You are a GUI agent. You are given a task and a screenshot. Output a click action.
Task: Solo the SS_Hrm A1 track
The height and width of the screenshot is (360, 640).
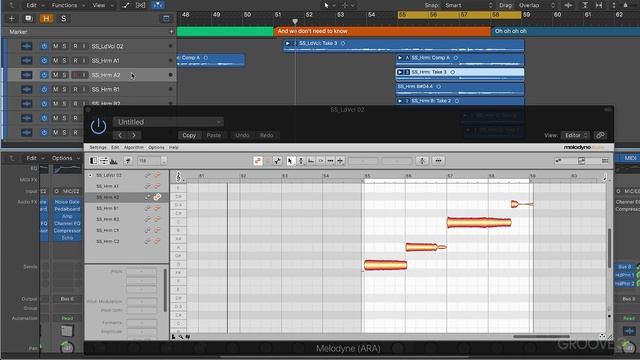point(64,60)
